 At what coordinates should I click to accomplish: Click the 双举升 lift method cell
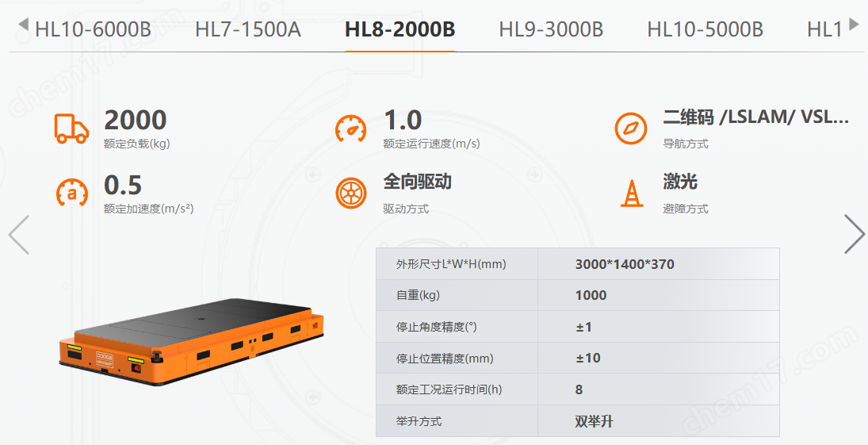click(658, 421)
